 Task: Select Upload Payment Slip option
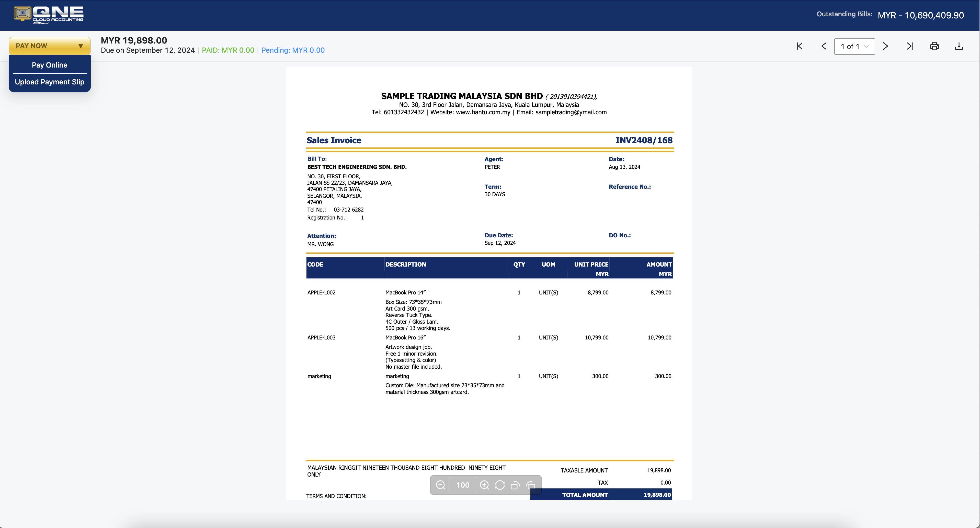tap(49, 82)
